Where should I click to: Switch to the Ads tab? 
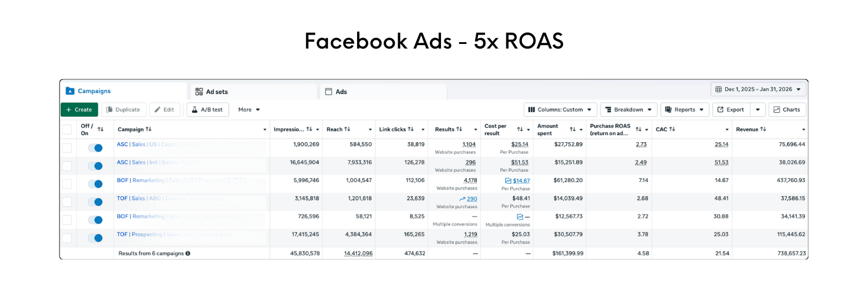pos(384,91)
